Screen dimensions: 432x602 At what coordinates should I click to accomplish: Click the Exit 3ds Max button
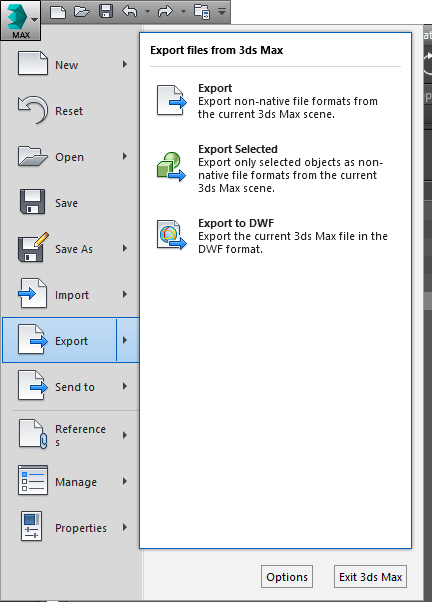(370, 577)
